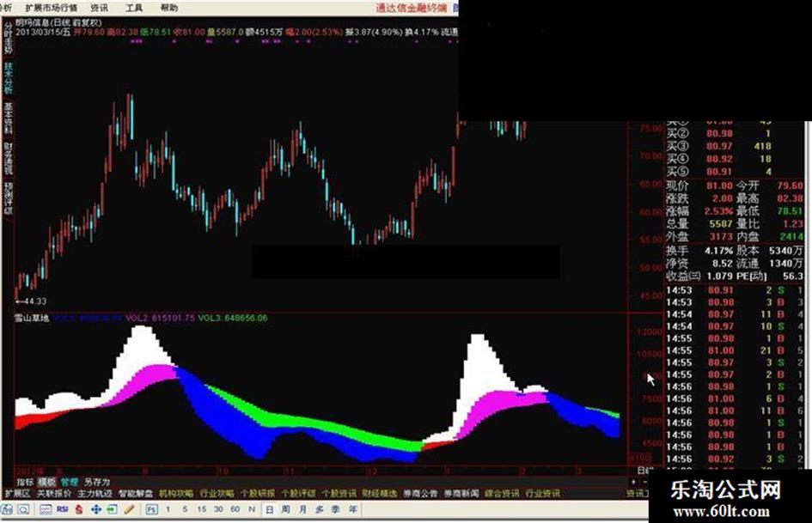Click the Fs icon in toolbar
Viewport: 812px width, 523px height.
151,509
